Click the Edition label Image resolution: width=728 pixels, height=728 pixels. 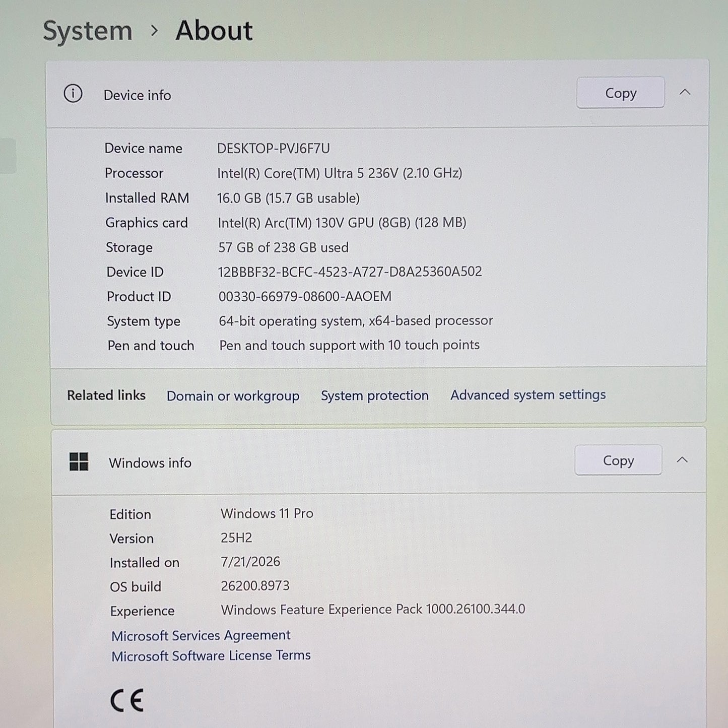pos(130,514)
